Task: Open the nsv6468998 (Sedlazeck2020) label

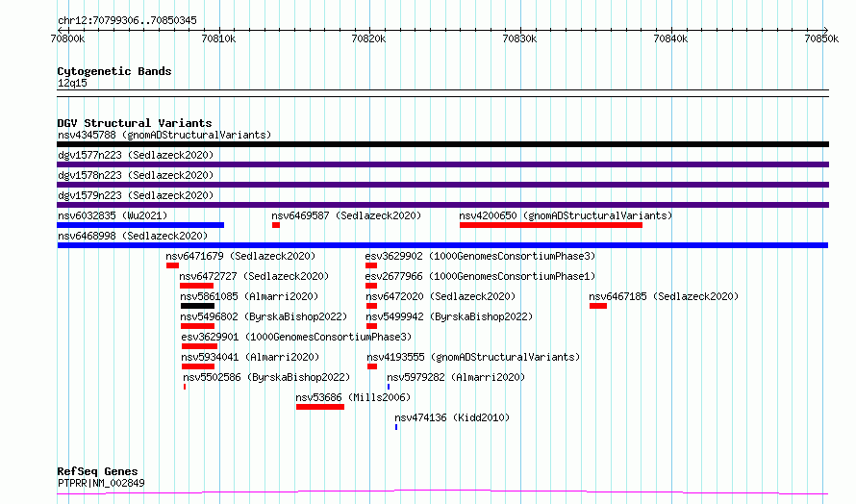Action: point(133,236)
